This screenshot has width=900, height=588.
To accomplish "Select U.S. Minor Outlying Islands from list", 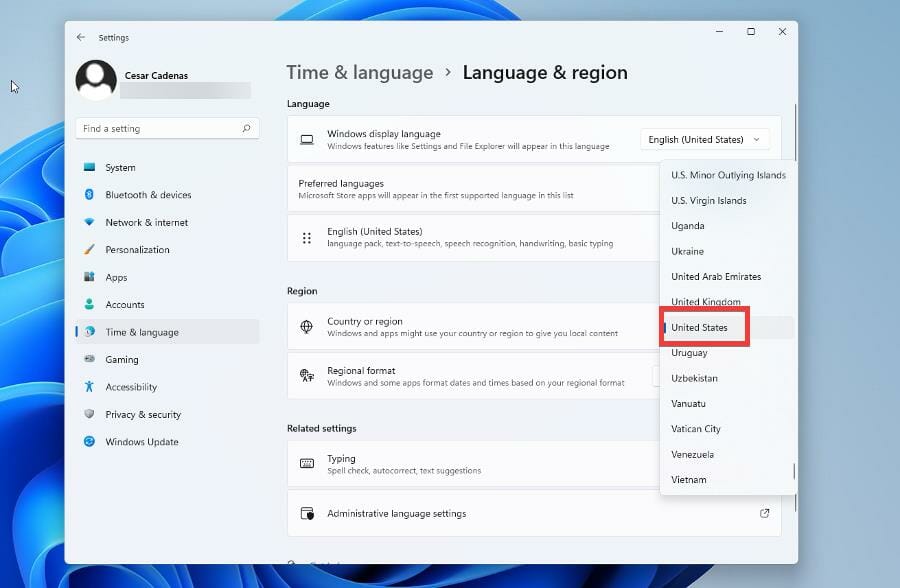I will click(728, 175).
